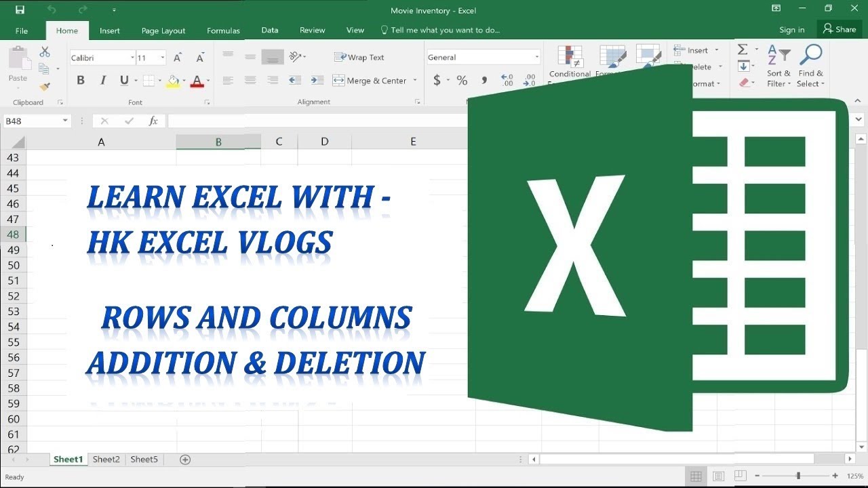
Task: Open Sort & Filter dropdown
Action: click(778, 66)
